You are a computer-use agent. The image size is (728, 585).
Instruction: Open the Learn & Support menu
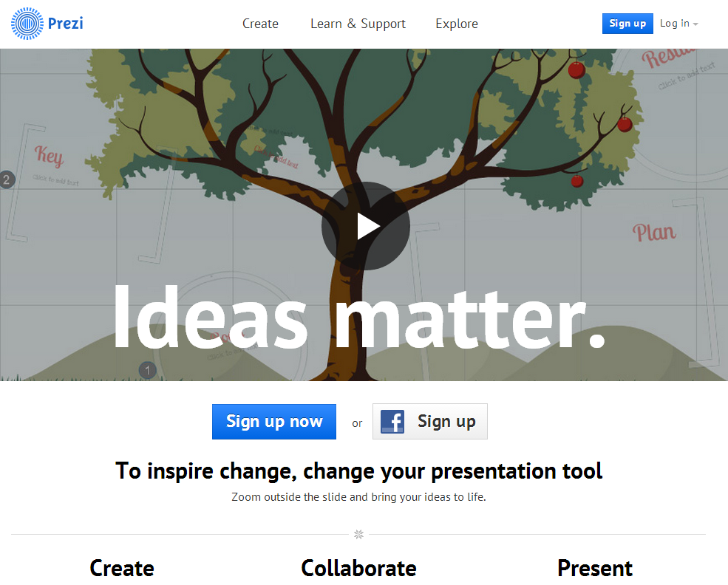point(358,24)
